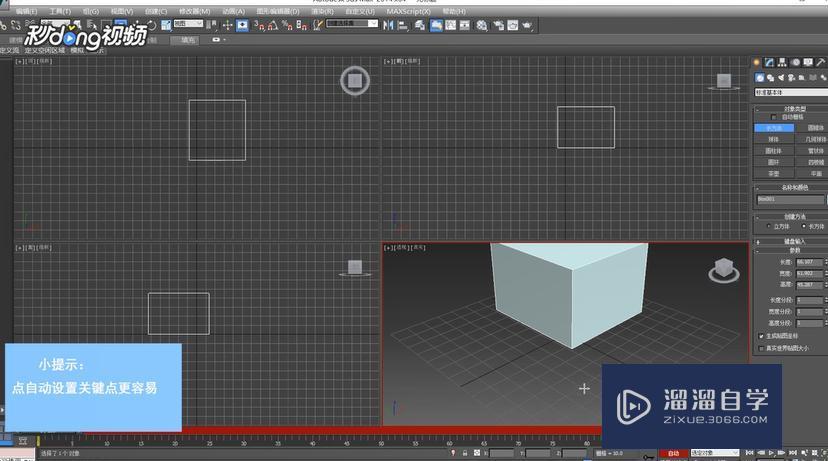Click the Mirror tool icon
Screen dimensions: 828x461
pyautogui.click(x=388, y=25)
